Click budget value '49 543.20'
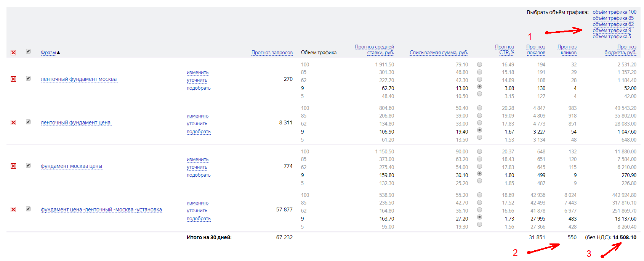 point(625,108)
